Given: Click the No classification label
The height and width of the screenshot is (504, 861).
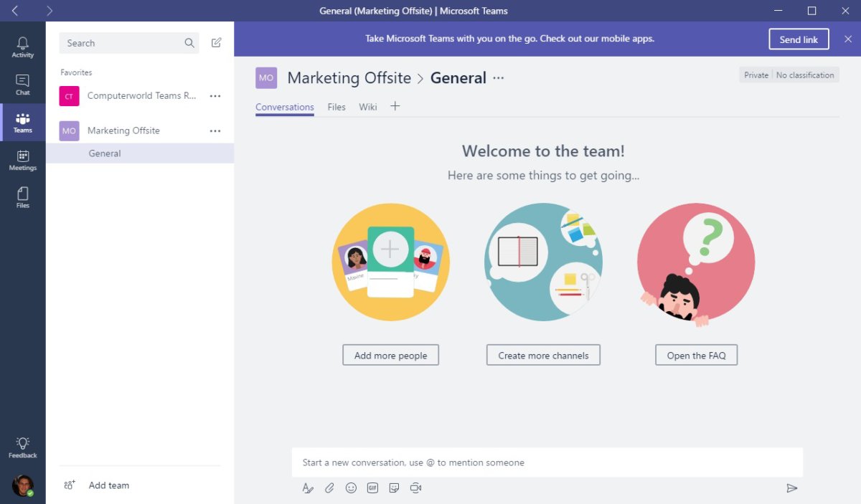Looking at the screenshot, I should [x=805, y=75].
